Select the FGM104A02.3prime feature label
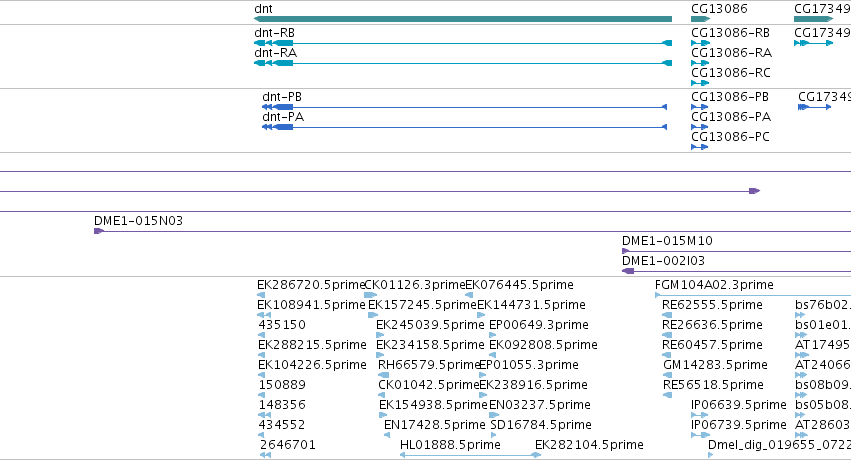The height and width of the screenshot is (460, 851). tap(714, 285)
